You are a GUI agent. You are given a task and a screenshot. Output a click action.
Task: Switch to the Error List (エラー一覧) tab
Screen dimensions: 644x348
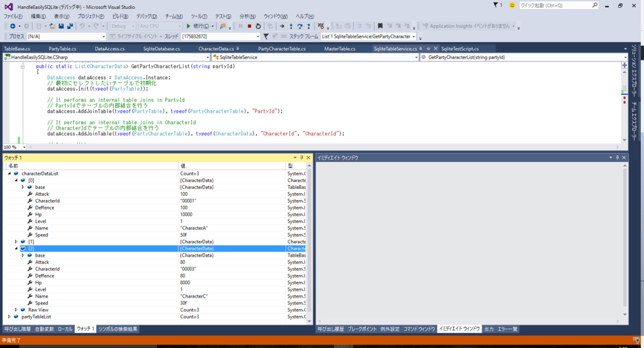pyautogui.click(x=508, y=328)
